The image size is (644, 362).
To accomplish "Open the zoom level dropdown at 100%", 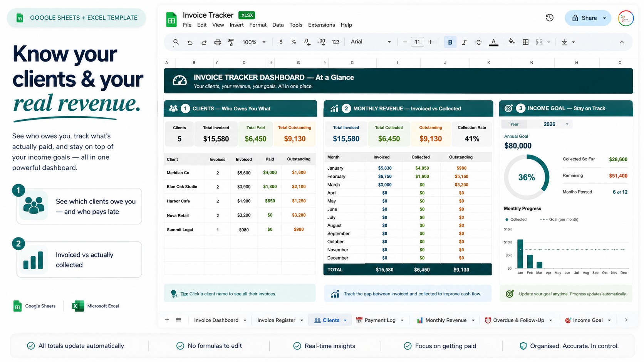I will 254,42.
